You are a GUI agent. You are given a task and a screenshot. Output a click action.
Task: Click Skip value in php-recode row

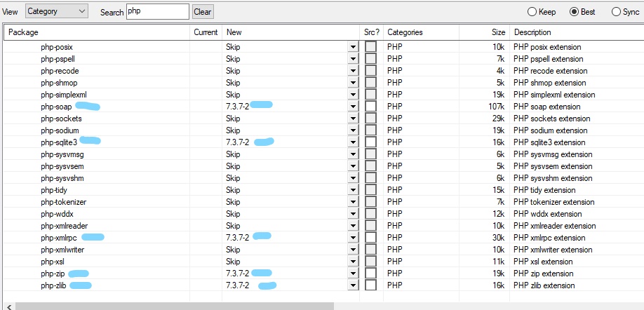point(233,71)
